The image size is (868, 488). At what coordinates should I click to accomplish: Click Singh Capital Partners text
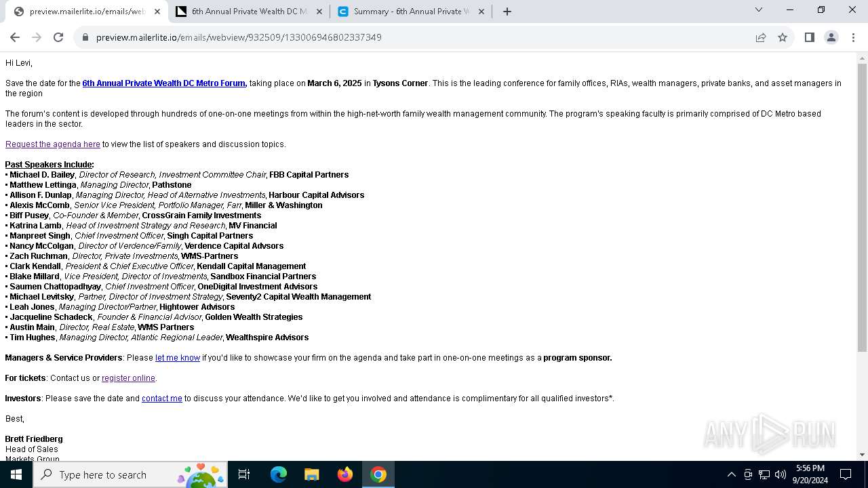coord(210,236)
